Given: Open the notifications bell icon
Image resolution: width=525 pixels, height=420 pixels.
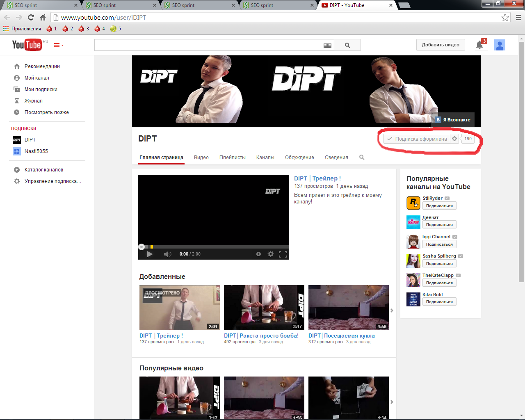Looking at the screenshot, I should click(x=479, y=45).
